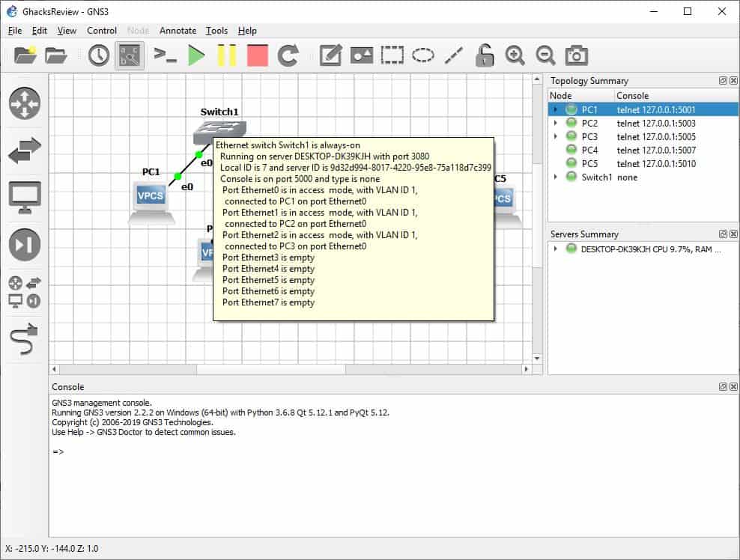Close the Topology Summary panel

point(733,81)
